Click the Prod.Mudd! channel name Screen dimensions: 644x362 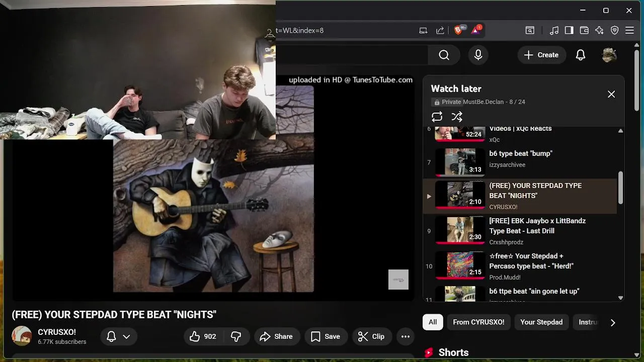pyautogui.click(x=505, y=278)
